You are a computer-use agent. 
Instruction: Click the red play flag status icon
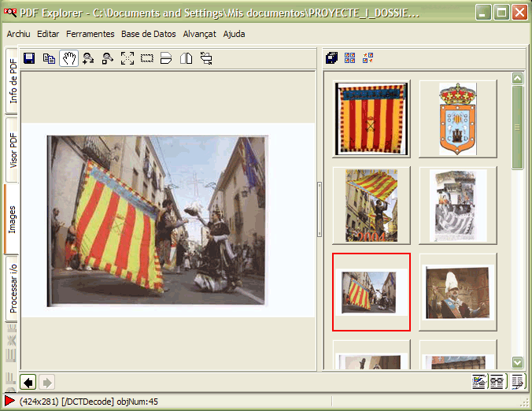[x=9, y=402]
